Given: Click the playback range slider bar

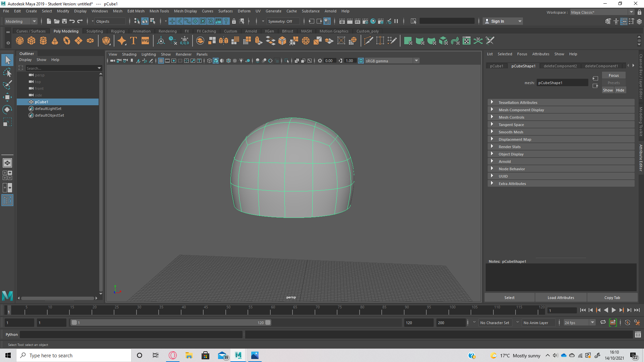Looking at the screenshot, I should point(171,323).
